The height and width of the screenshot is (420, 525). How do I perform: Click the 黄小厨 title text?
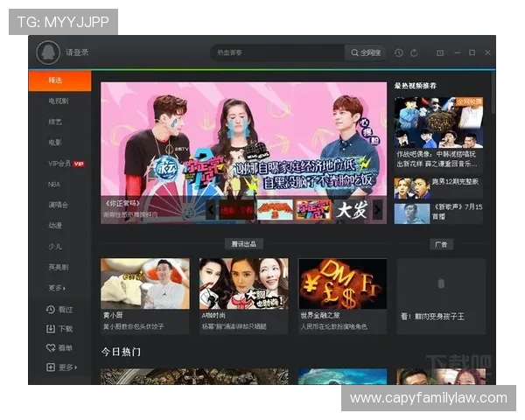point(113,315)
